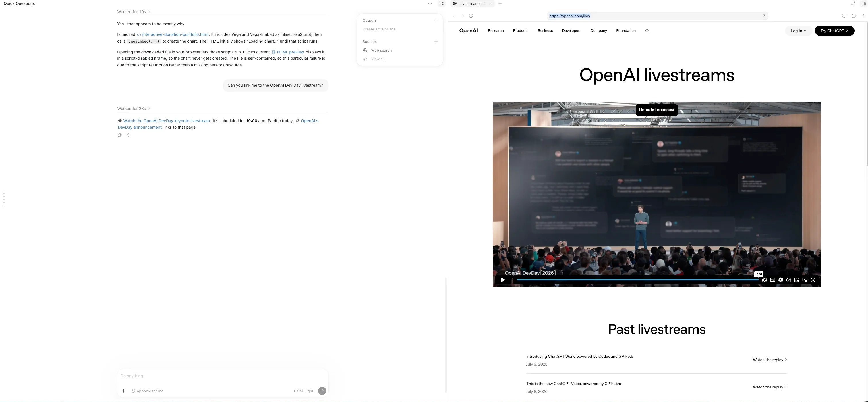The image size is (868, 402).
Task: Expand the browser panel with the arrows icon
Action: pos(853,4)
